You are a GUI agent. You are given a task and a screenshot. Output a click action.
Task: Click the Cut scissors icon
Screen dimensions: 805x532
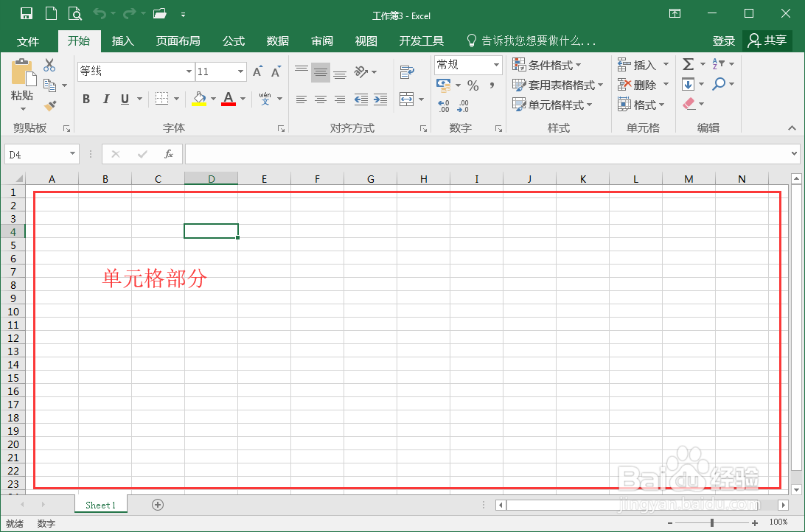tap(49, 65)
